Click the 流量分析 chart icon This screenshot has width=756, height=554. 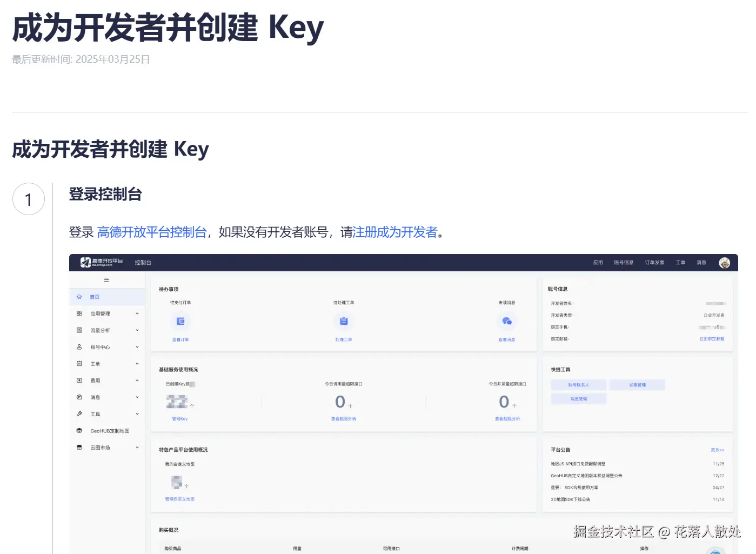(79, 330)
